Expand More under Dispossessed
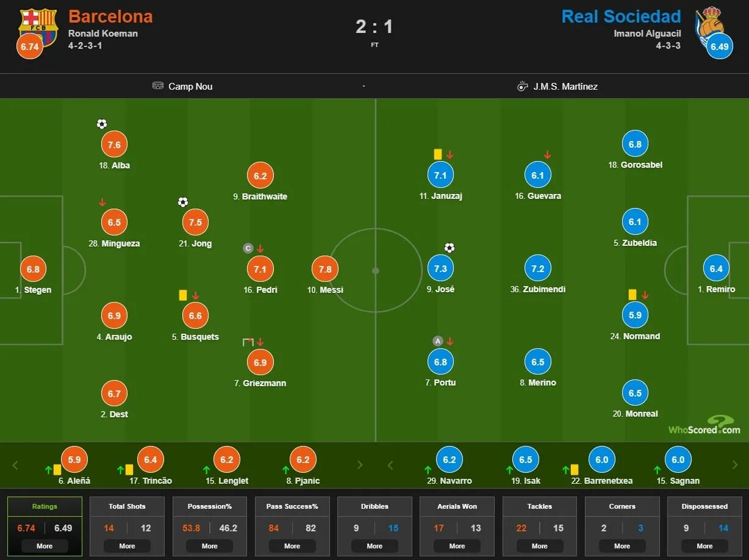This screenshot has height=560, width=749. pyautogui.click(x=704, y=546)
